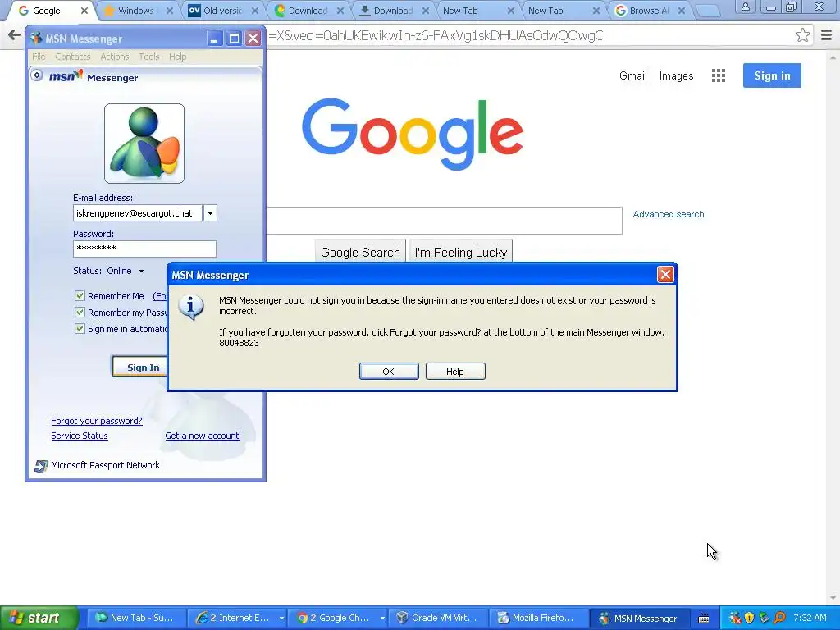
Task: Click the new tab button in Chrome
Action: click(x=708, y=11)
